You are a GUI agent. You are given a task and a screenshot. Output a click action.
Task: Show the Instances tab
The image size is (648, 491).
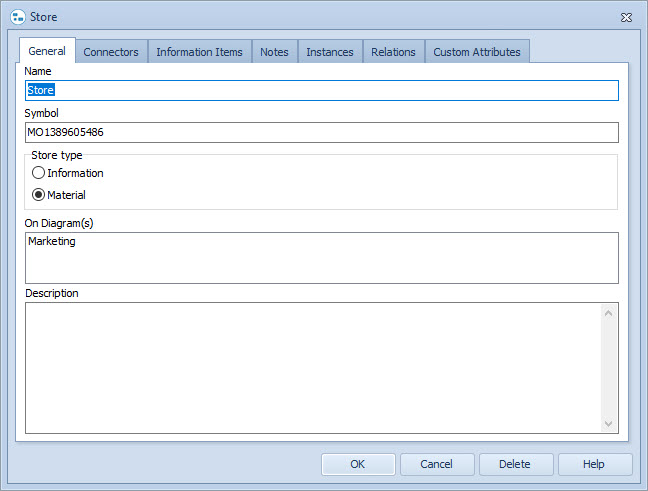(x=329, y=52)
